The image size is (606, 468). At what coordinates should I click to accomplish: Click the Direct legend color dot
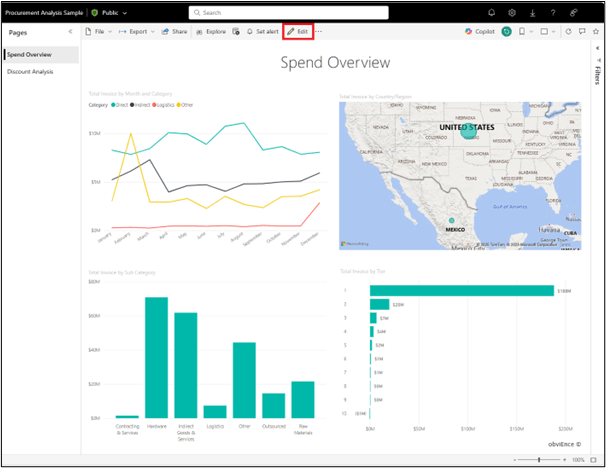pos(113,105)
